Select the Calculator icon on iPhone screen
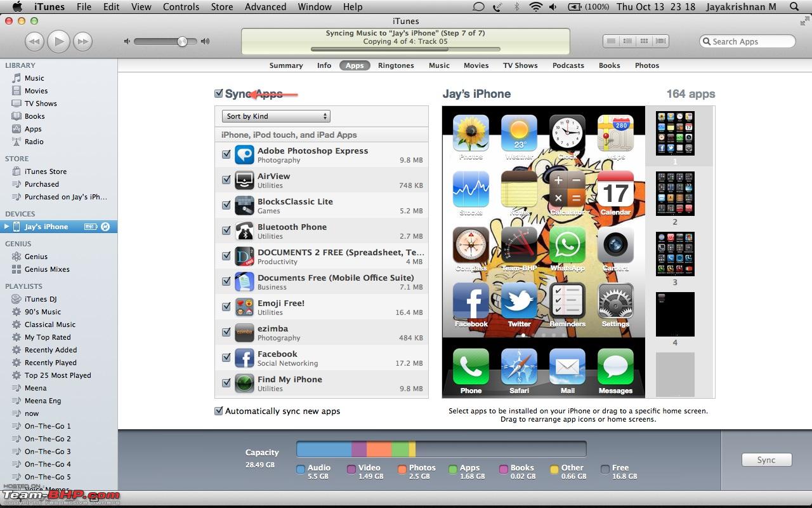The width and height of the screenshot is (812, 508). pyautogui.click(x=567, y=189)
